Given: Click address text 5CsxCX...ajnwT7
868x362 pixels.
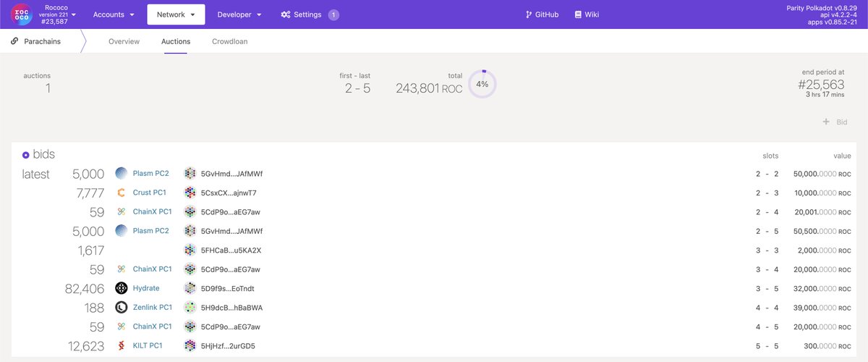Looking at the screenshot, I should coord(229,193).
